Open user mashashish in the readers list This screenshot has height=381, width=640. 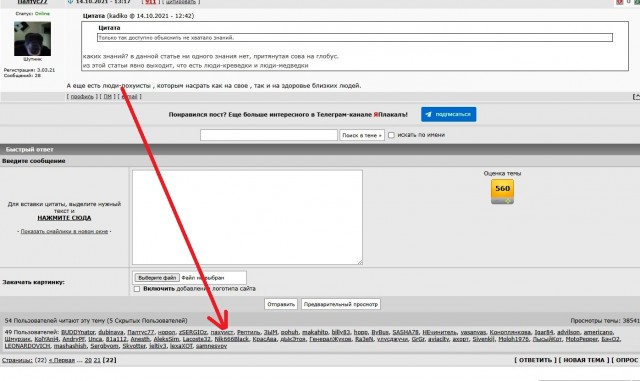tap(70, 346)
